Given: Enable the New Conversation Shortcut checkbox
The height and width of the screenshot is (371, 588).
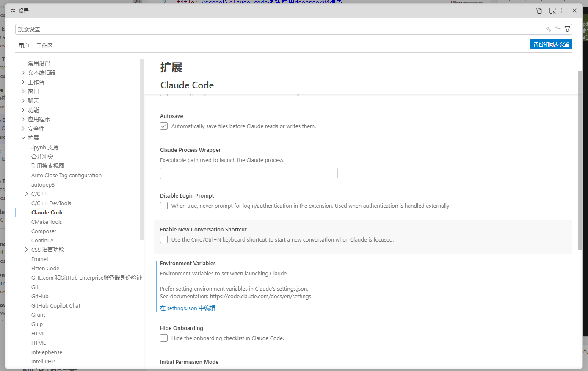Looking at the screenshot, I should pos(164,239).
